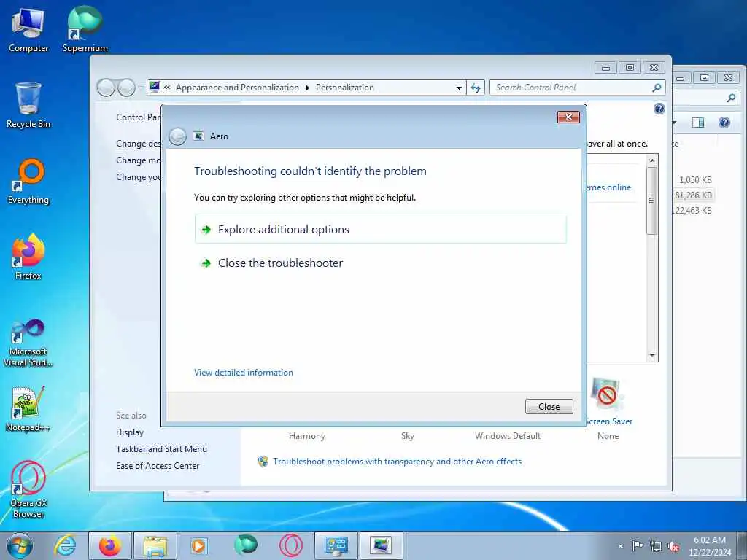Select the Personalization breadcrumb

tap(345, 87)
